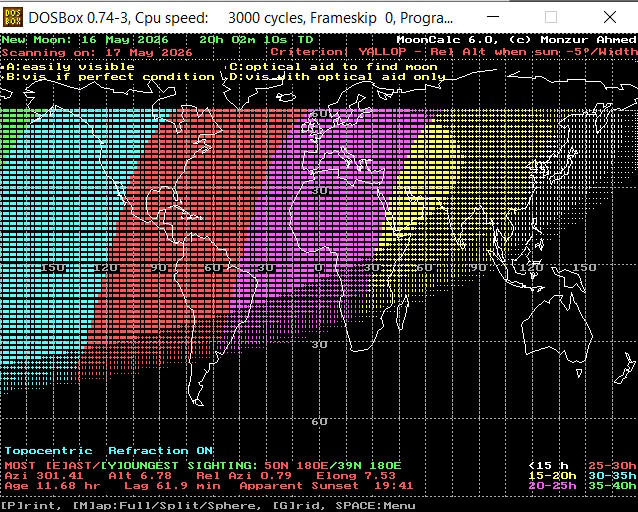638x512 pixels.
Task: Click the 'Topocentric' status label
Action: [x=48, y=451]
